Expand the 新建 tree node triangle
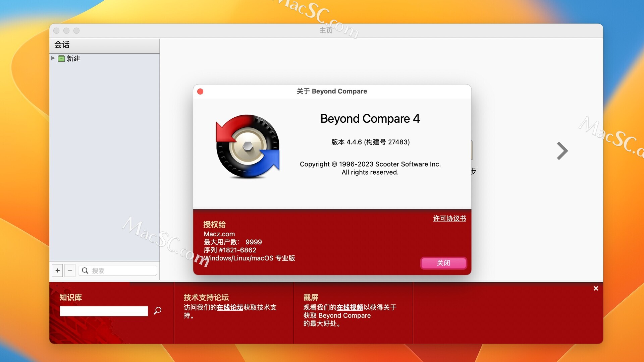This screenshot has height=362, width=644. [x=53, y=58]
